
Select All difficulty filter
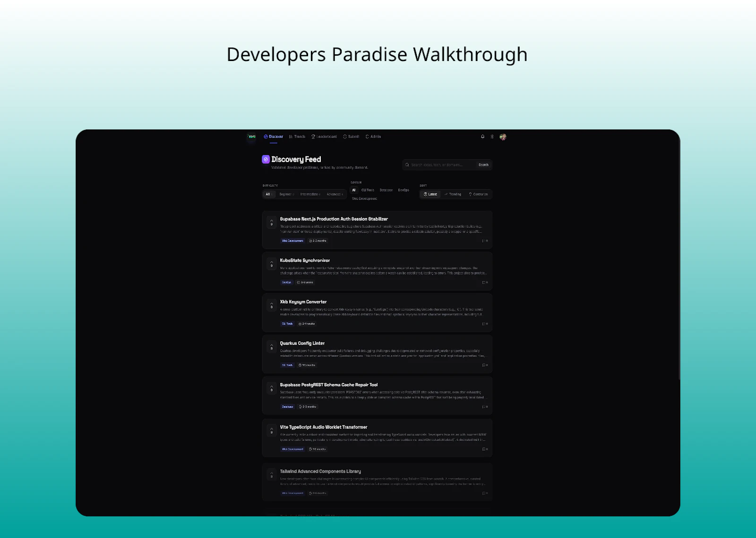(269, 194)
